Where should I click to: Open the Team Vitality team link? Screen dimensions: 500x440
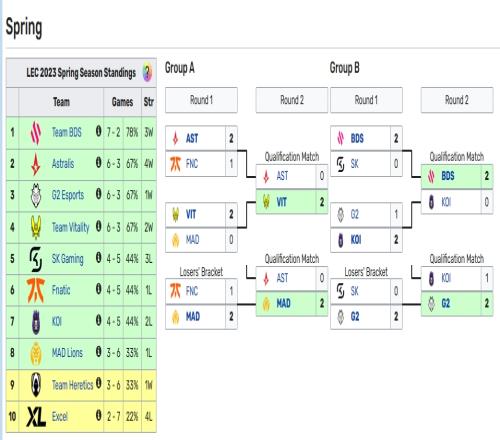click(x=71, y=227)
